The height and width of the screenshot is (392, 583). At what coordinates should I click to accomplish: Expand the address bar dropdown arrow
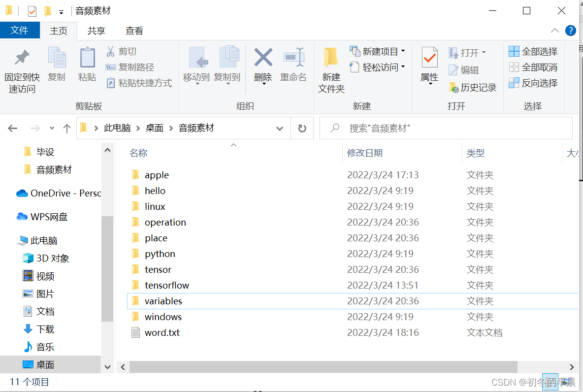279,128
